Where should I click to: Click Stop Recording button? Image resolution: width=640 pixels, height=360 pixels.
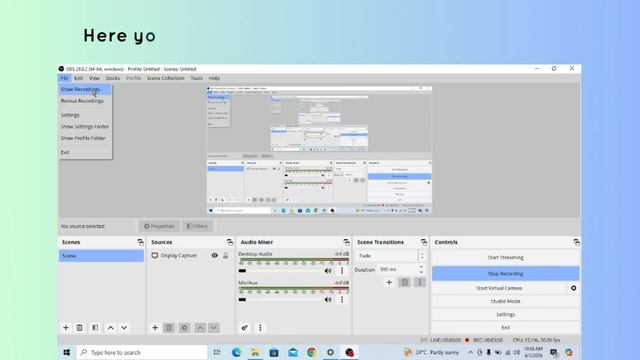click(505, 273)
